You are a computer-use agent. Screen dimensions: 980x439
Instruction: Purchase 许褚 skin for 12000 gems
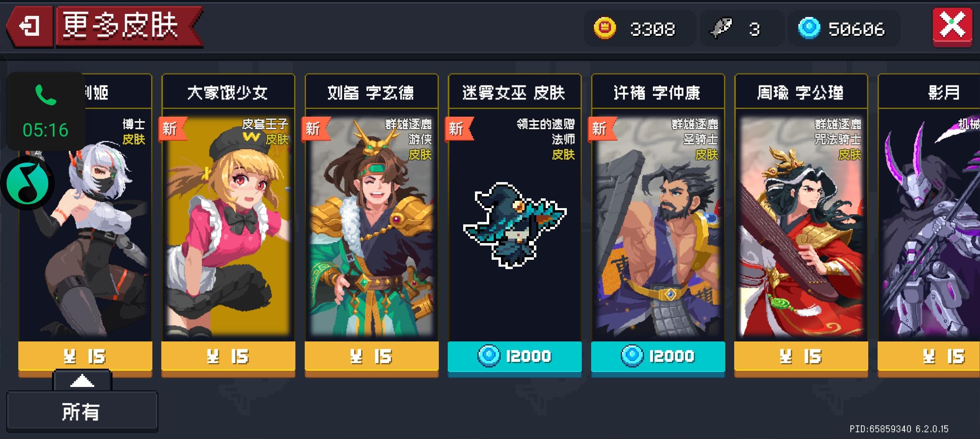click(658, 356)
